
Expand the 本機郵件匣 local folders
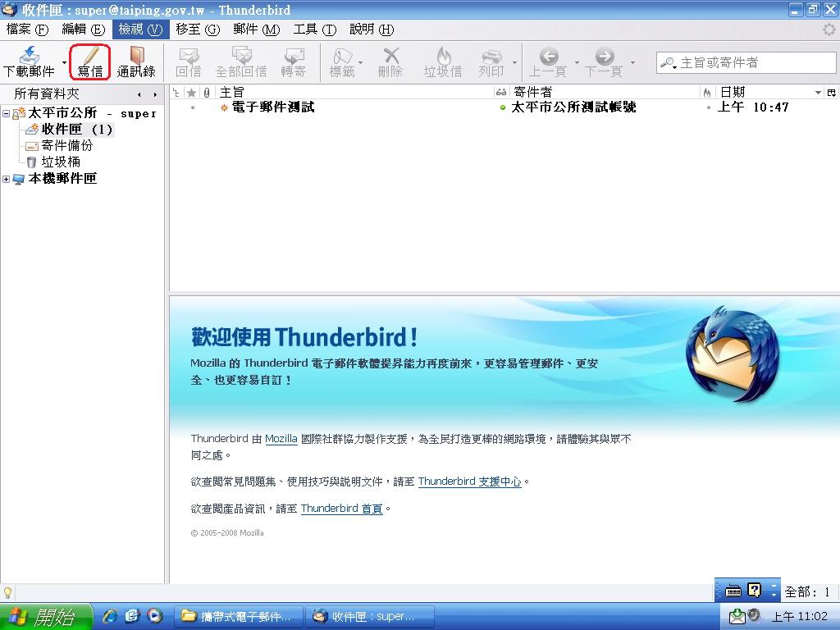tap(7, 179)
